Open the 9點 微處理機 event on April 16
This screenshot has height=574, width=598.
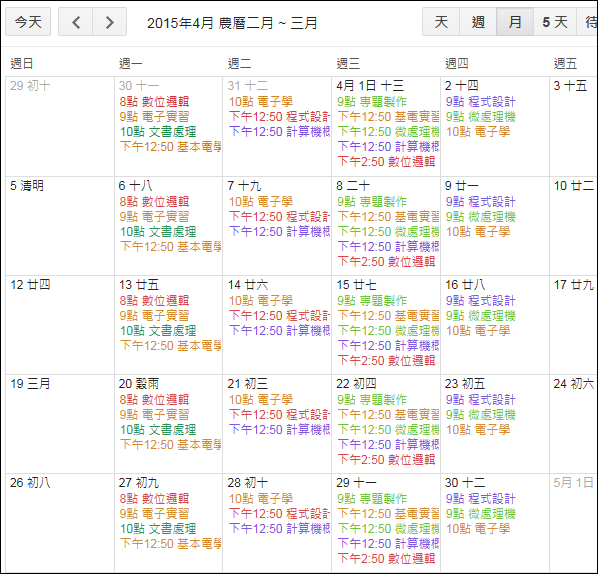click(481, 316)
